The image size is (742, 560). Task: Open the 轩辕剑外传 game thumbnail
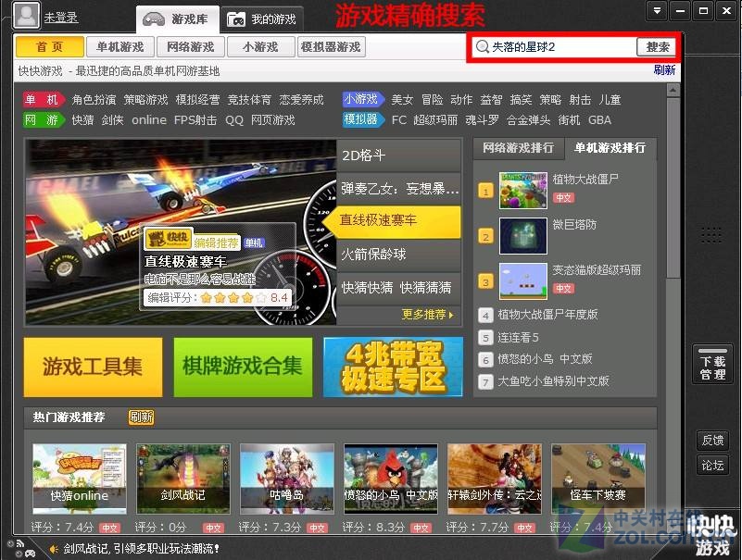[495, 479]
